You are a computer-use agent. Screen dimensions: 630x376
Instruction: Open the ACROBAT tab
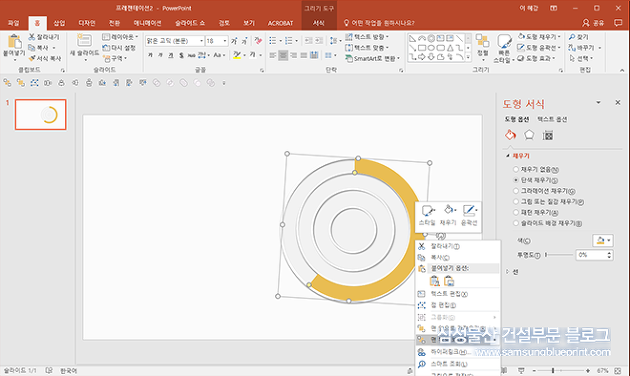pyautogui.click(x=280, y=23)
